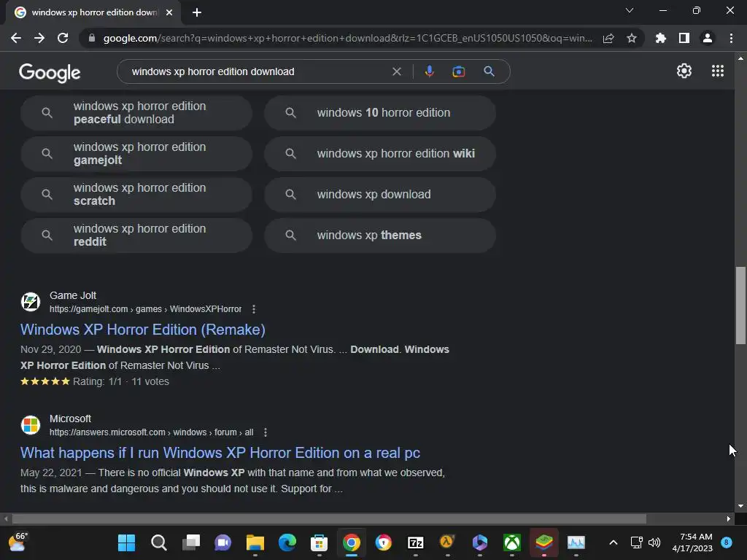747x560 pixels.
Task: Select the windows xp horror edition tab
Action: click(x=93, y=12)
